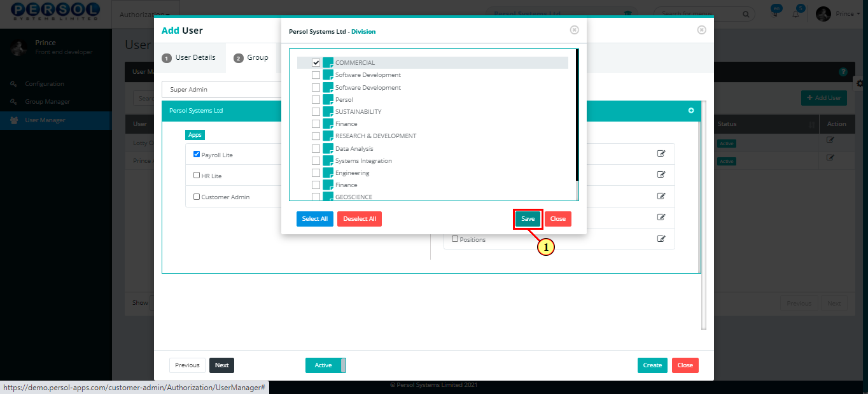Check the Customer Admin app checkbox
The image size is (868, 394).
[197, 197]
